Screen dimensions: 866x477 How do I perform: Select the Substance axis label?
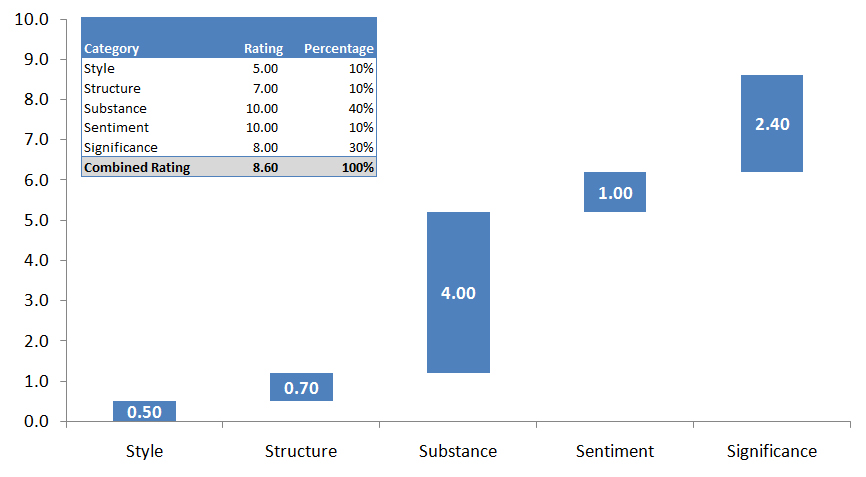coord(458,451)
